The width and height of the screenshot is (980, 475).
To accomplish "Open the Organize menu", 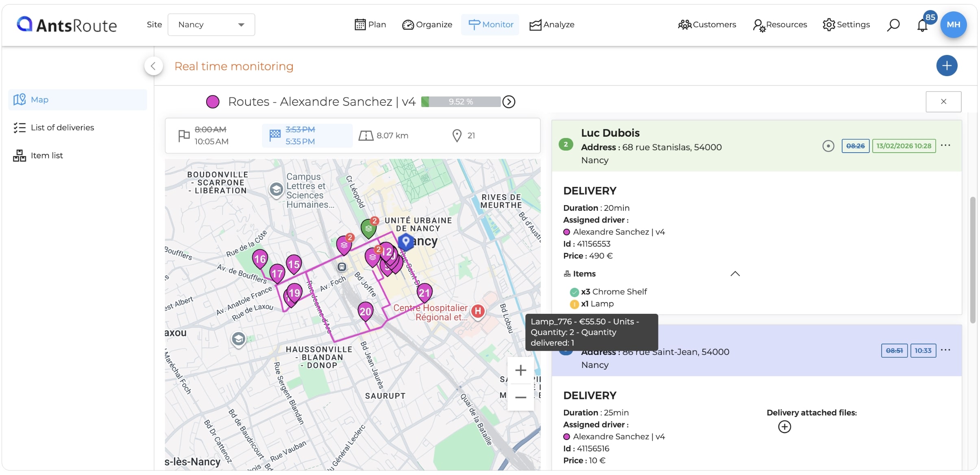I will (x=427, y=24).
